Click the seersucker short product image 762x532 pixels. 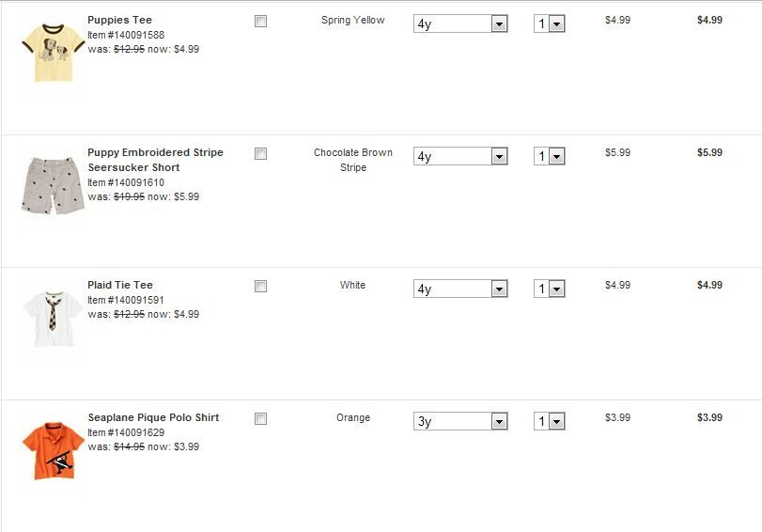[53, 185]
